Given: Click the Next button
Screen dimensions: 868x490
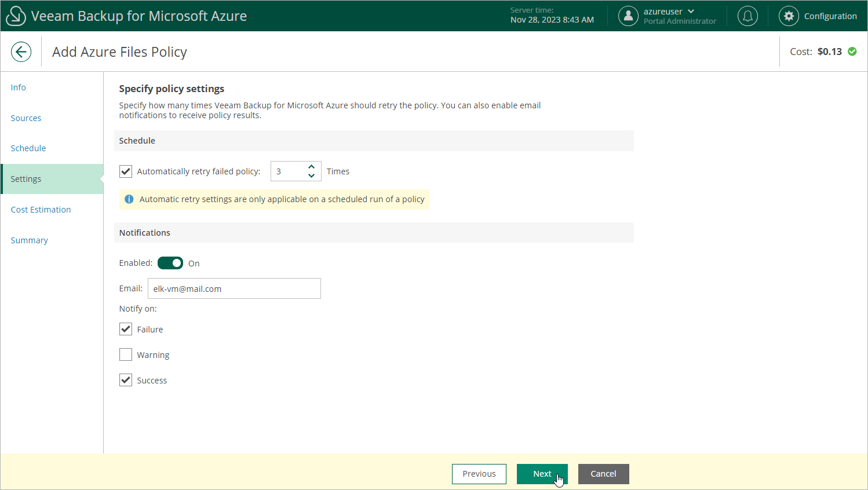Looking at the screenshot, I should pyautogui.click(x=542, y=474).
